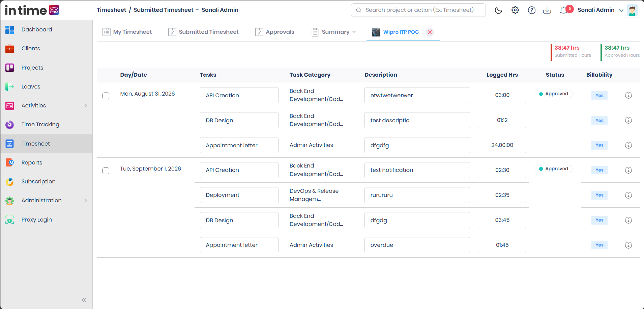Screen dimensions: 644x309
Task: Open Projects icon in sidebar
Action: pyautogui.click(x=10, y=68)
